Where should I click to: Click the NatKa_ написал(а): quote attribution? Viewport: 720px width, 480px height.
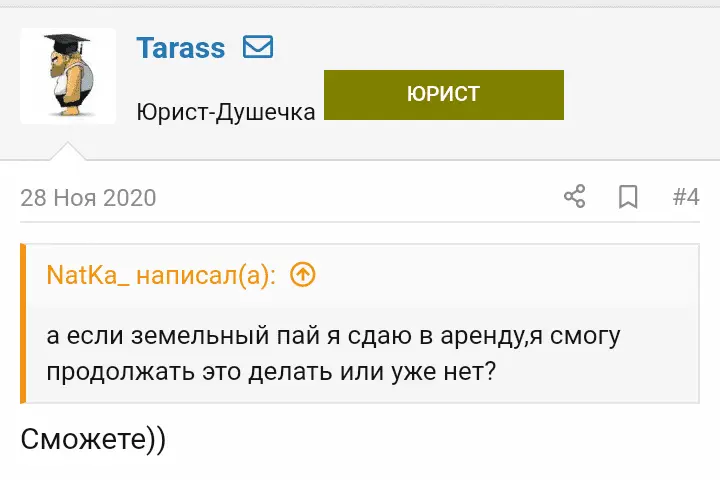[161, 275]
